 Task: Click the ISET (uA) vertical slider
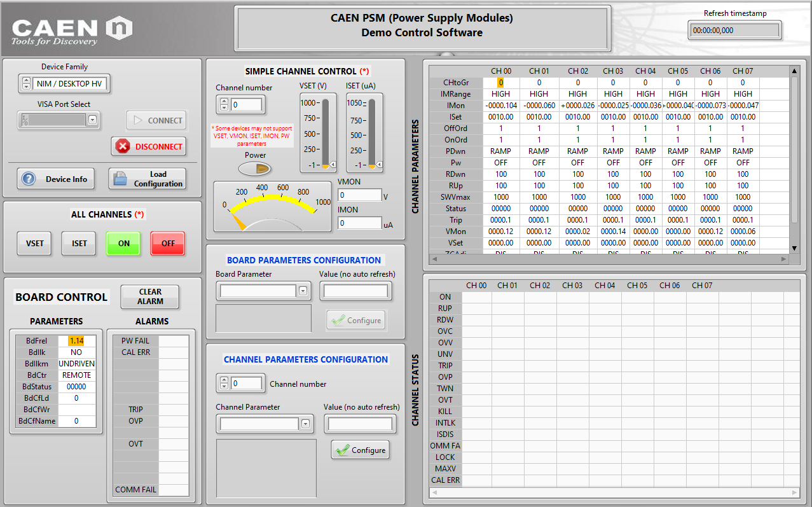372,132
